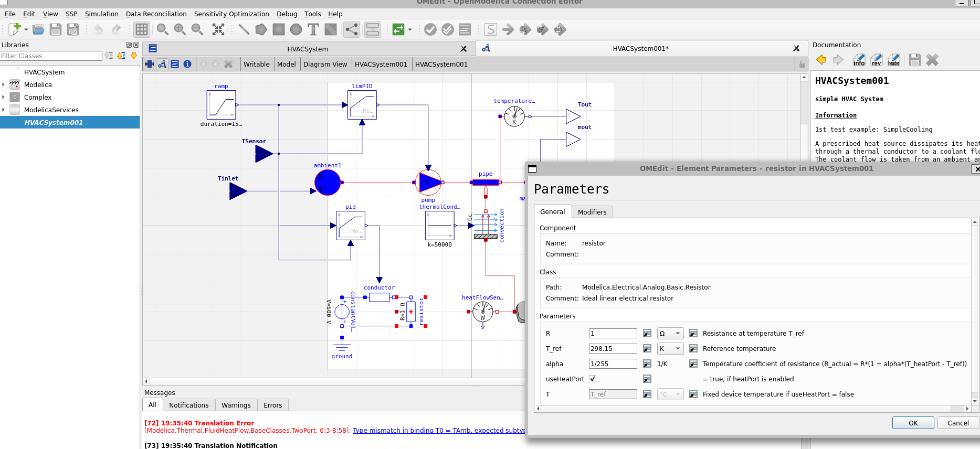
Task: Select the Ellipse shape tool
Action: [296, 29]
